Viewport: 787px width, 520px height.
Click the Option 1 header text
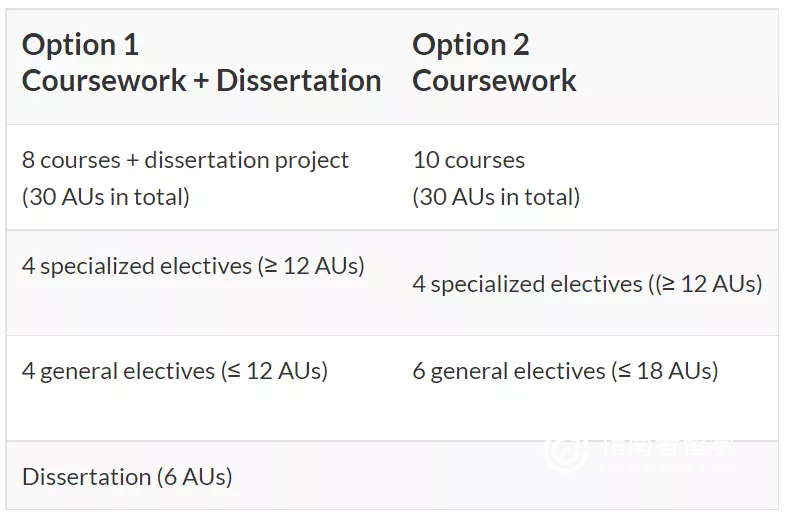tap(80, 45)
